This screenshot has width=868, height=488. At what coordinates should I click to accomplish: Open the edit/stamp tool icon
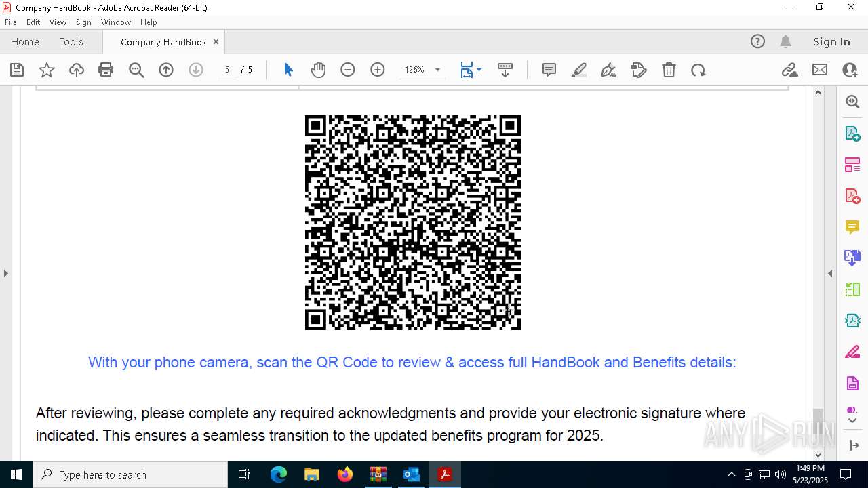click(639, 70)
